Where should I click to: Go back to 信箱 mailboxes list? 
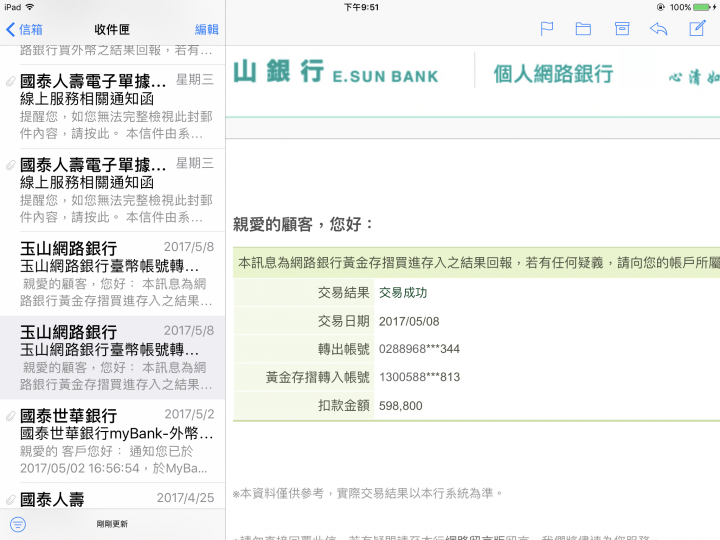click(x=24, y=30)
